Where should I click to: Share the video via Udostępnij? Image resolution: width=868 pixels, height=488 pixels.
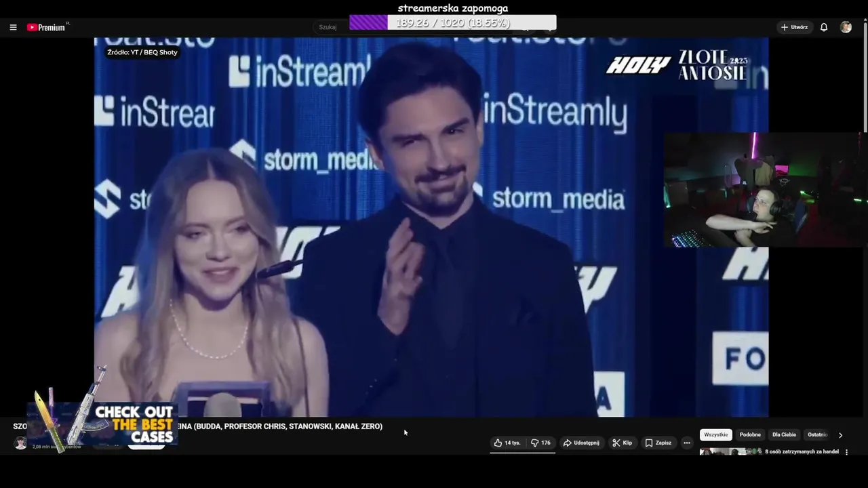tap(581, 443)
